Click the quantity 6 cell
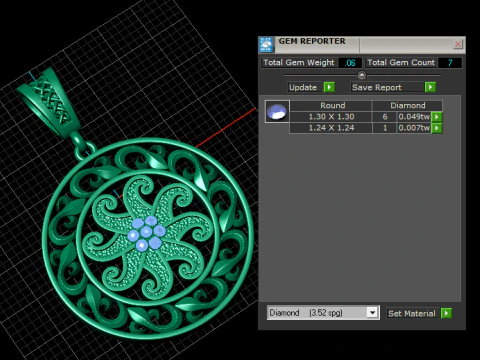Viewport: 480px width, 360px height. [385, 117]
